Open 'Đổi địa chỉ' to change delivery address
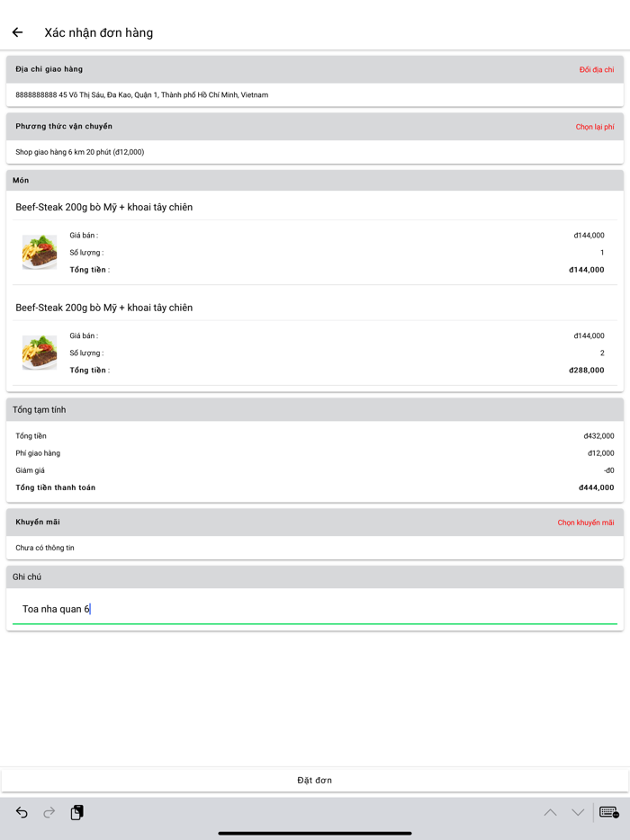Image resolution: width=630 pixels, height=840 pixels. pyautogui.click(x=596, y=68)
